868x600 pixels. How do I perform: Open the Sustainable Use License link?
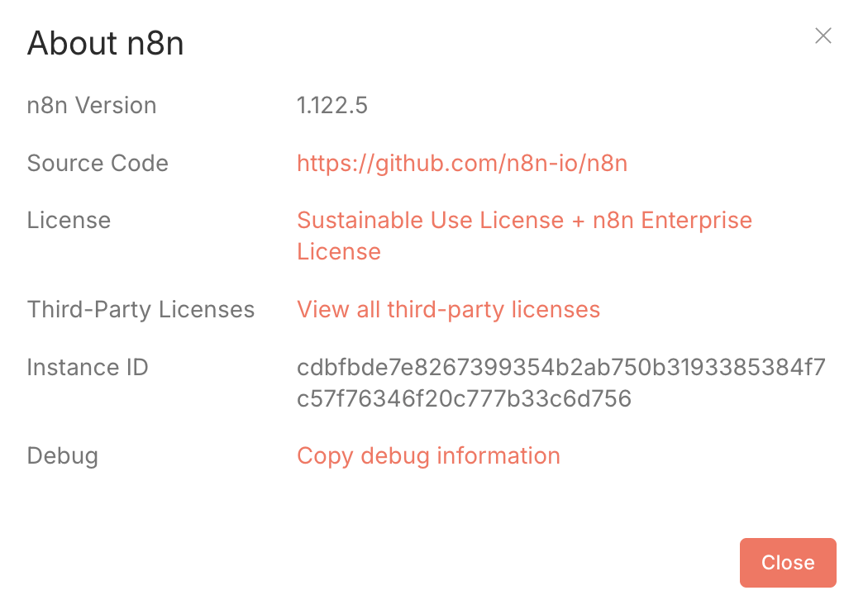point(430,221)
